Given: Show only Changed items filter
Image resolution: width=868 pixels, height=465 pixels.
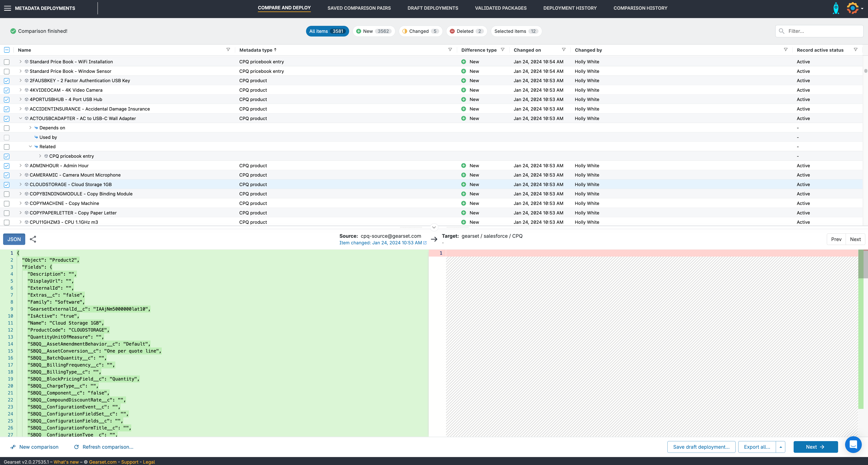Looking at the screenshot, I should (x=420, y=31).
